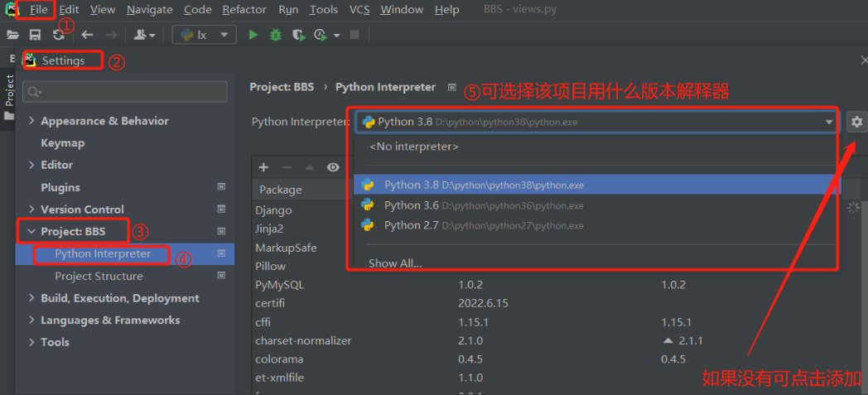Screen dimensions: 868x395
Task: Click the Save All toolbar icon
Action: 35,35
